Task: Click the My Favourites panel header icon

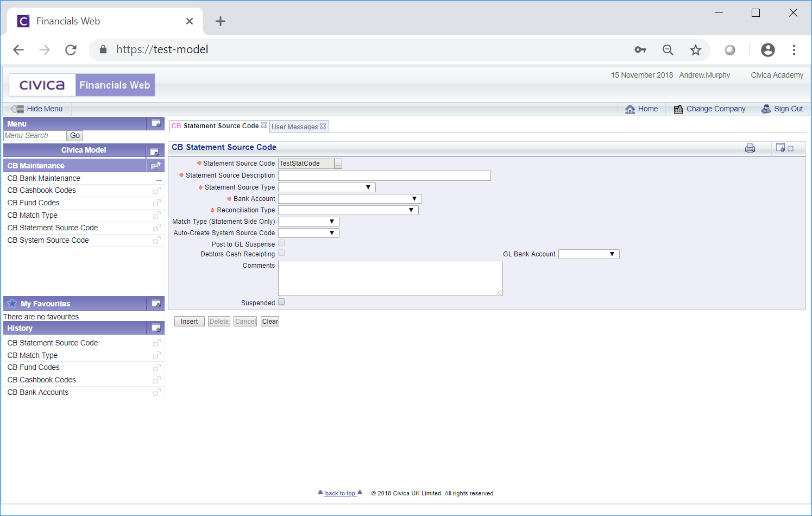Action: tap(156, 304)
